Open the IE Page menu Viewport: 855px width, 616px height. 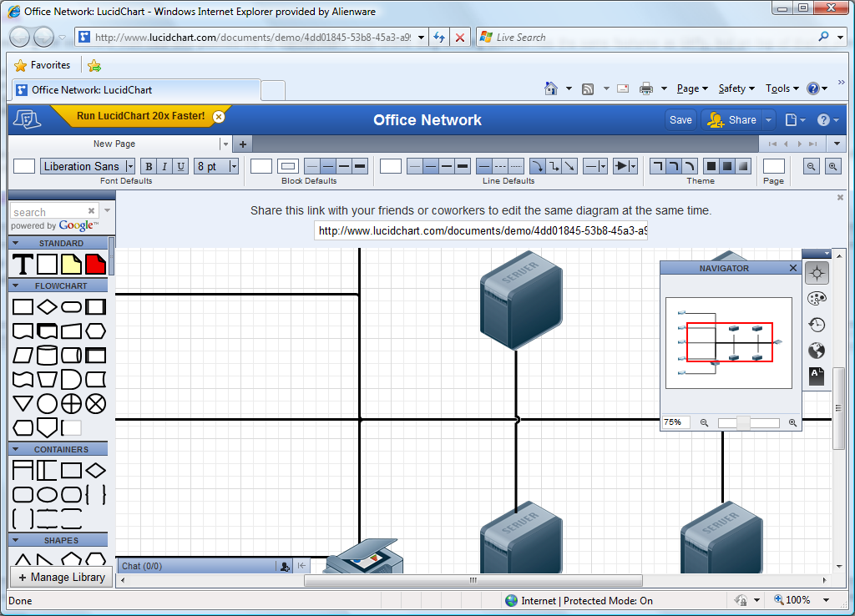click(692, 88)
